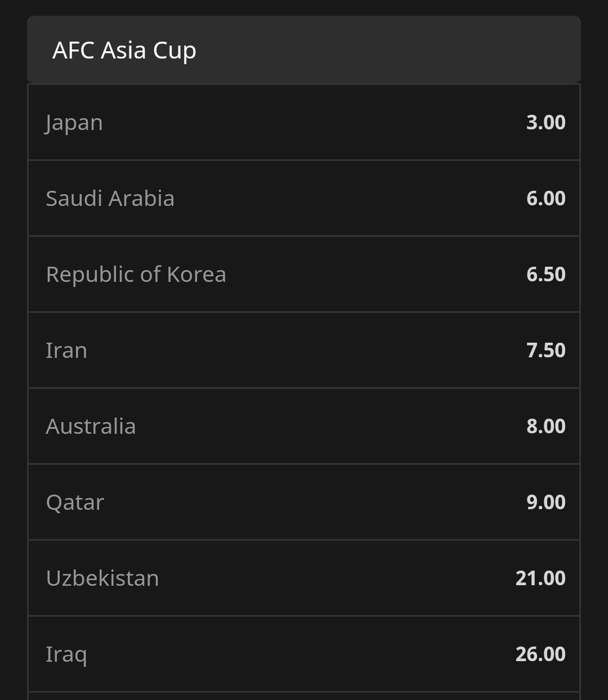The image size is (608, 700).
Task: Click the Saudi Arabia team name
Action: [110, 199]
